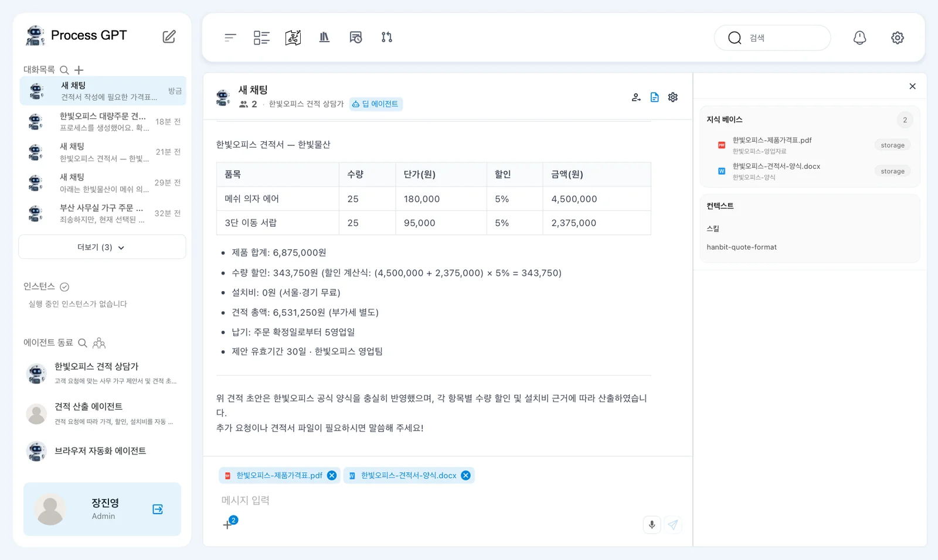Screen dimensions: 938x560
Task: Click the logout icon beside 장진영
Action: (158, 509)
